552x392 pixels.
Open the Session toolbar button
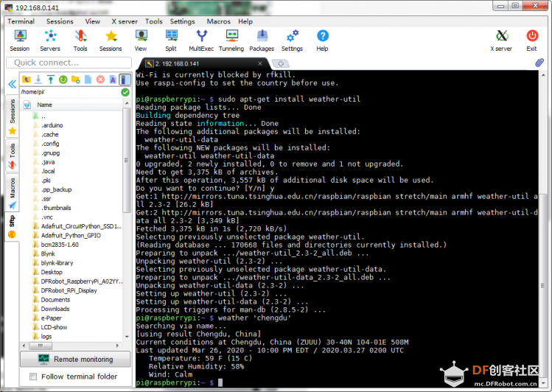click(20, 41)
